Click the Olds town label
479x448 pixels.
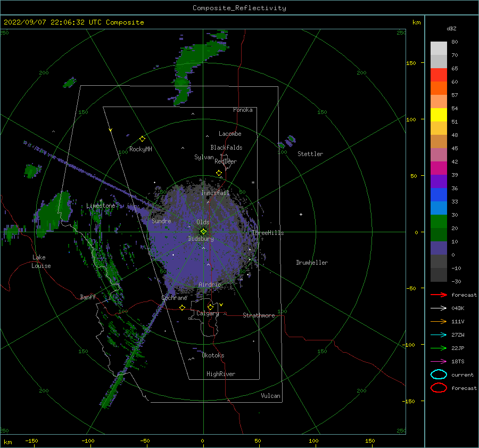[203, 222]
